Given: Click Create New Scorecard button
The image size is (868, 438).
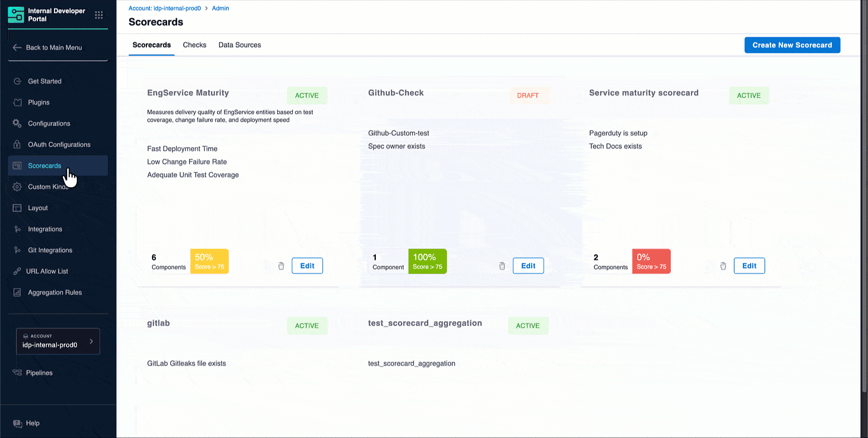Looking at the screenshot, I should click(792, 45).
